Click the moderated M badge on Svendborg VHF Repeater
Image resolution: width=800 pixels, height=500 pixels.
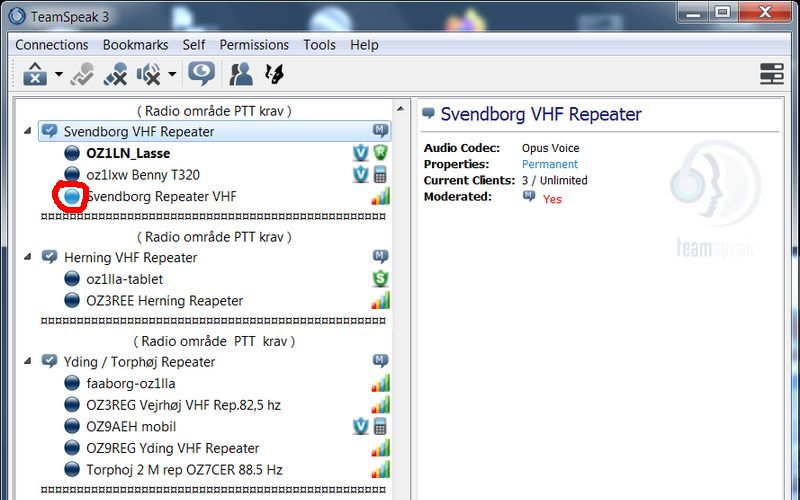380,131
